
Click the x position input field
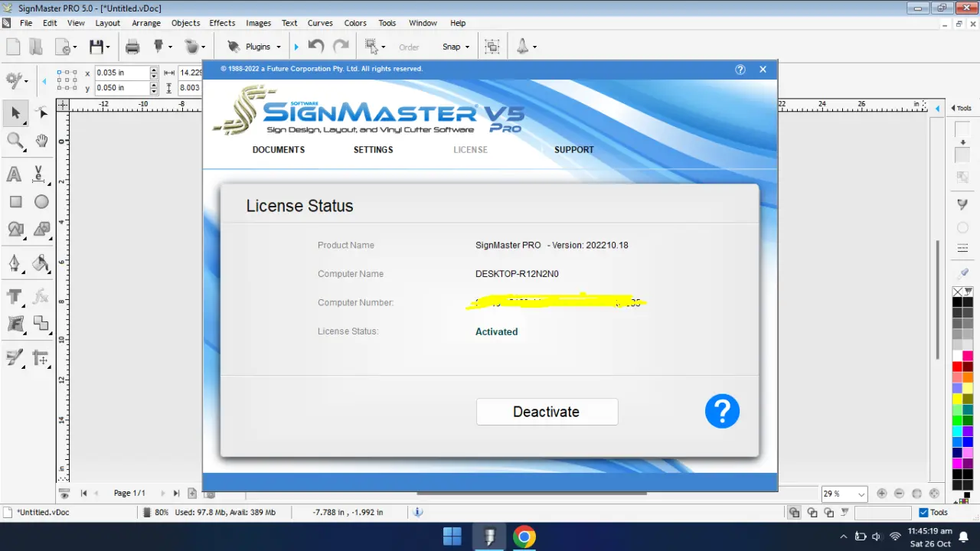[122, 73]
